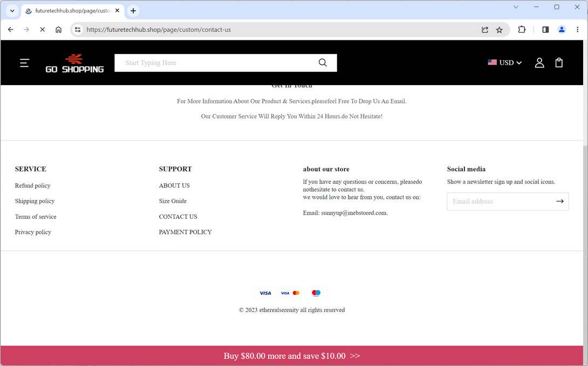This screenshot has height=366, width=588.
Task: Open a new browser tab
Action: click(x=133, y=10)
